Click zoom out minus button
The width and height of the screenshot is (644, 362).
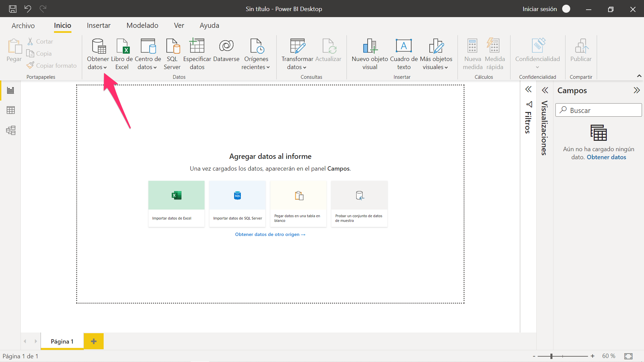(x=534, y=356)
